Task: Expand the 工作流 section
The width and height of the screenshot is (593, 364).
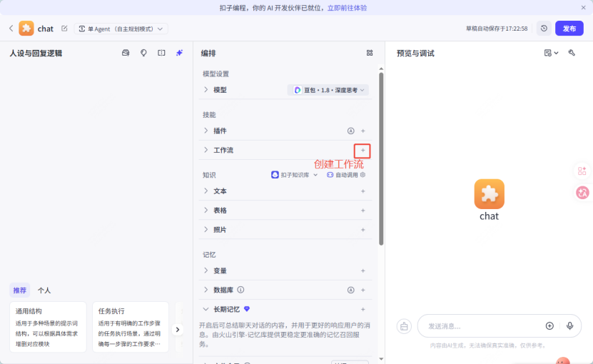Action: coord(206,150)
